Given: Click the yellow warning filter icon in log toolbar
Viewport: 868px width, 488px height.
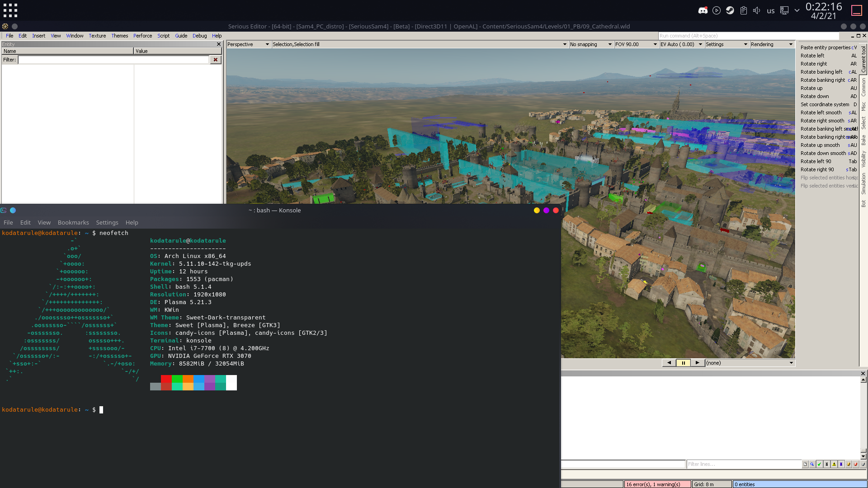Looking at the screenshot, I should click(x=834, y=464).
